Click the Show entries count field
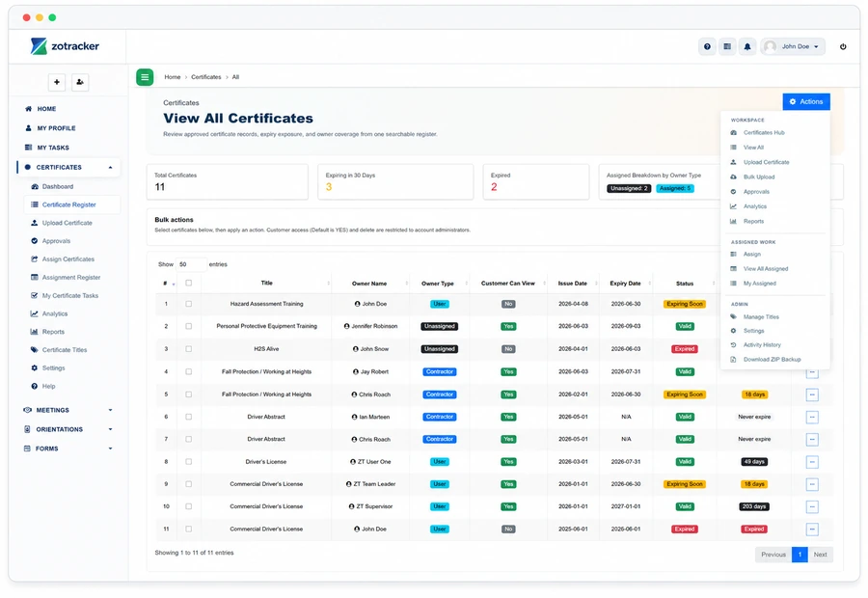The image size is (868, 598). click(x=191, y=264)
